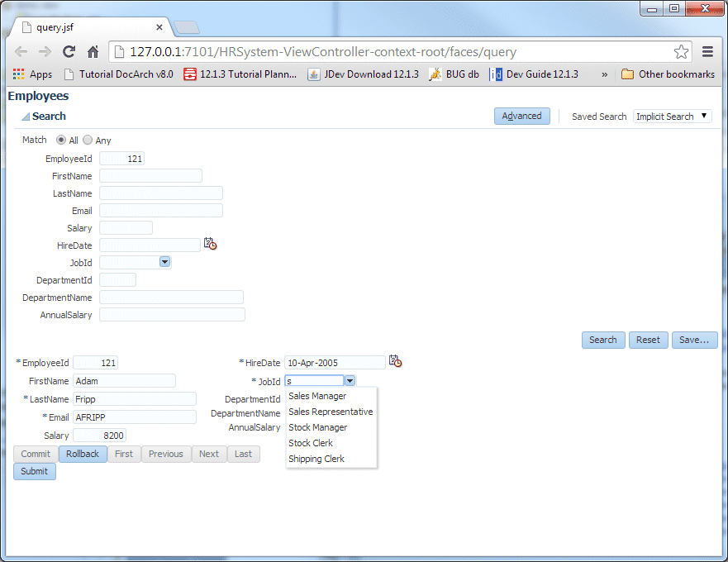728x562 pixels.
Task: Toggle the form JobId dropdown arrow
Action: (350, 381)
